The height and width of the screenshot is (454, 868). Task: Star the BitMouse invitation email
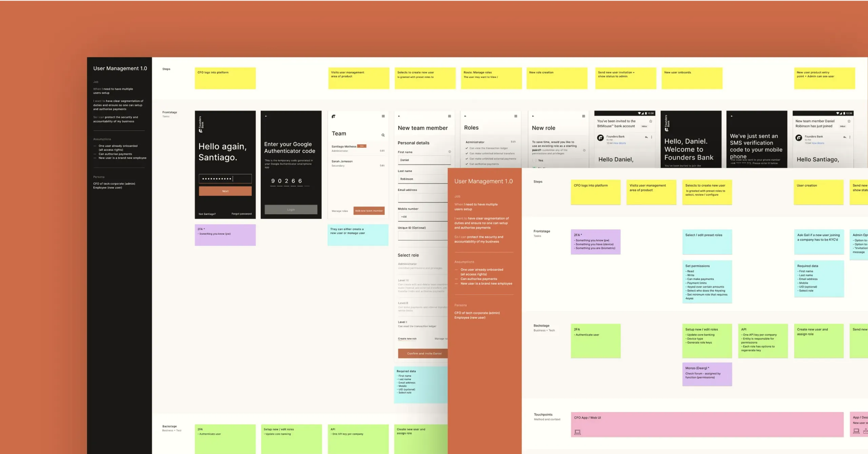[x=651, y=121]
